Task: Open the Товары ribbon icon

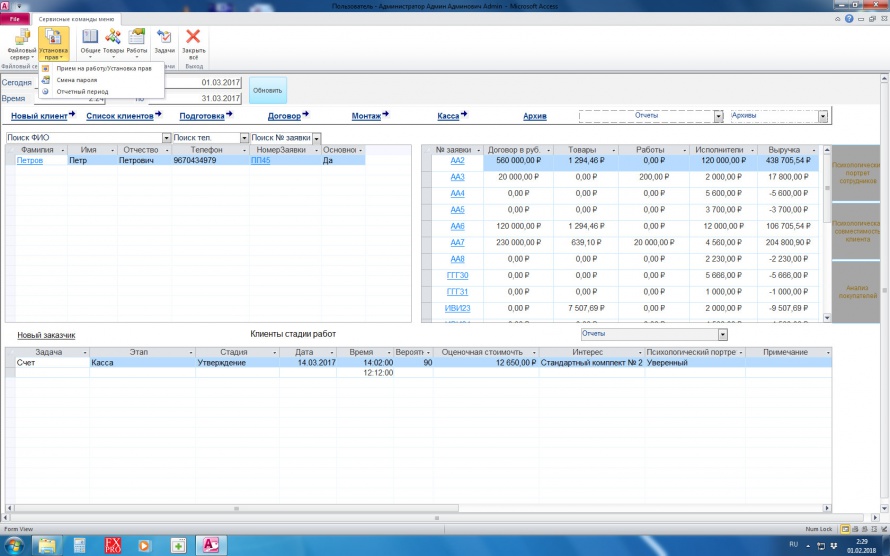Action: pyautogui.click(x=113, y=40)
